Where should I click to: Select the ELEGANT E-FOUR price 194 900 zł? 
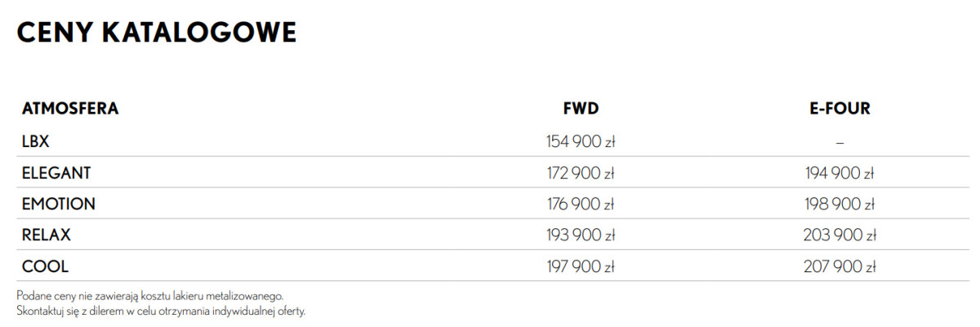click(x=839, y=173)
